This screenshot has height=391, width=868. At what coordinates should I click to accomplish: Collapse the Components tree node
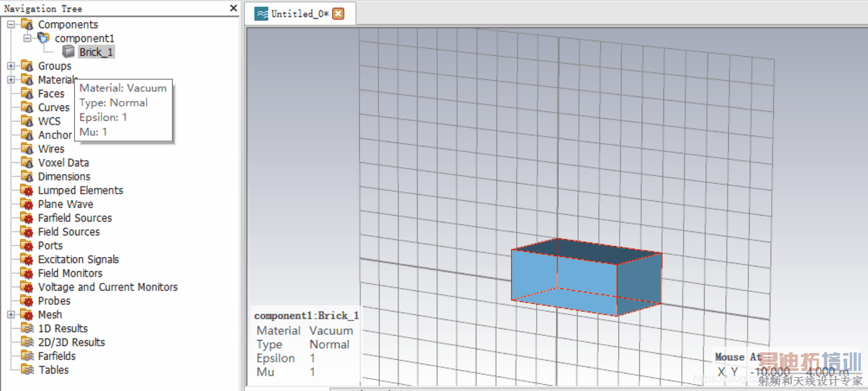11,24
